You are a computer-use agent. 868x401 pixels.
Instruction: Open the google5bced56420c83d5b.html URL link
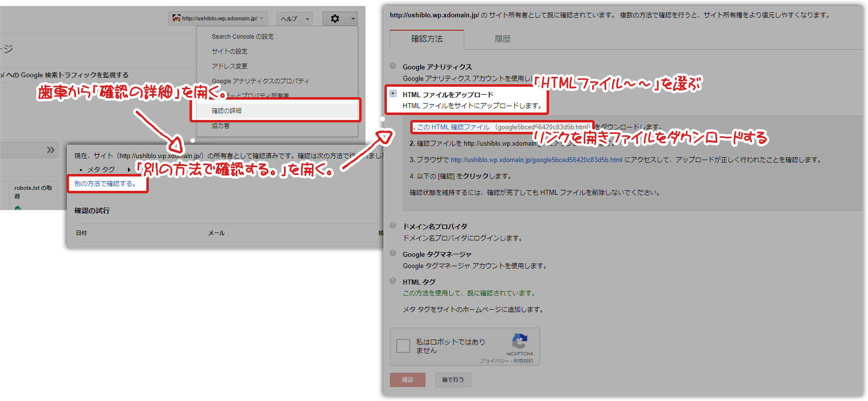(536, 160)
